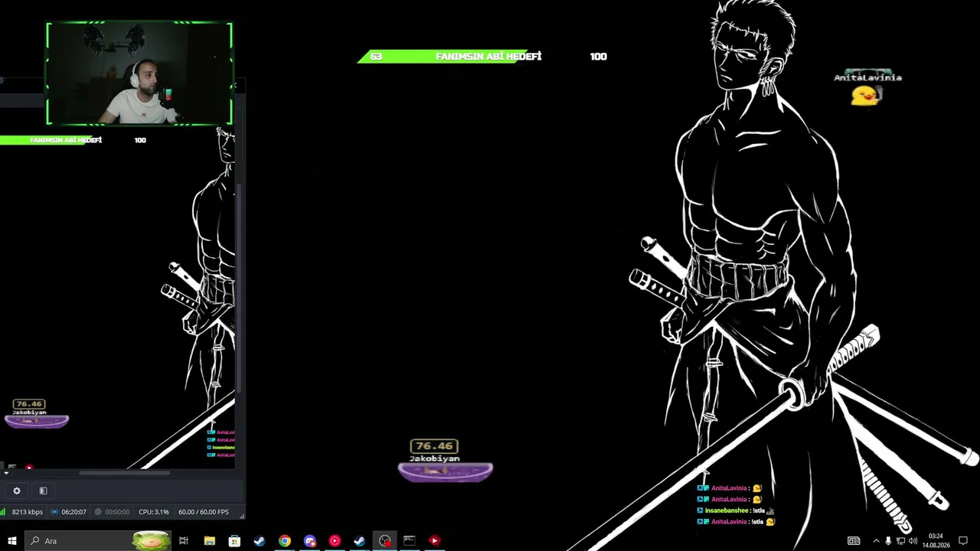This screenshot has height=551, width=980.
Task: Open Task View from the taskbar
Action: [x=184, y=541]
